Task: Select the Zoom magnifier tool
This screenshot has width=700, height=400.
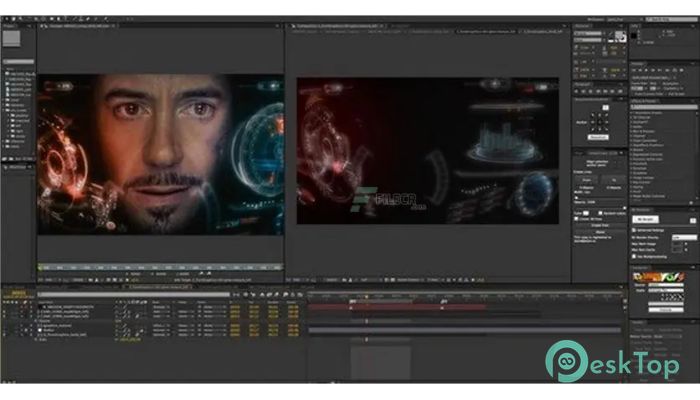Action: 21,19
